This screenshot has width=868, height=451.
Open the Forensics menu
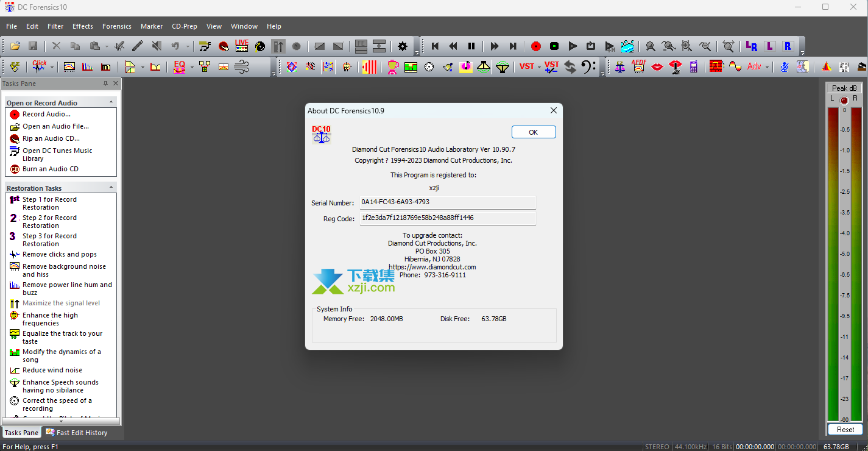click(x=117, y=26)
